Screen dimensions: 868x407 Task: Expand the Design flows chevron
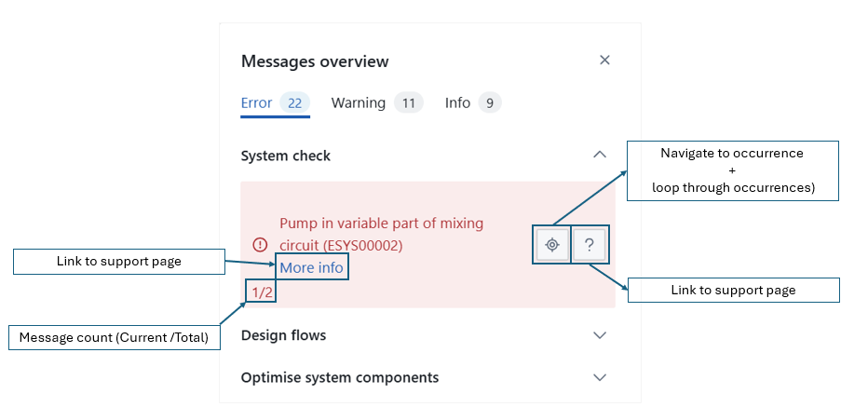tap(600, 335)
